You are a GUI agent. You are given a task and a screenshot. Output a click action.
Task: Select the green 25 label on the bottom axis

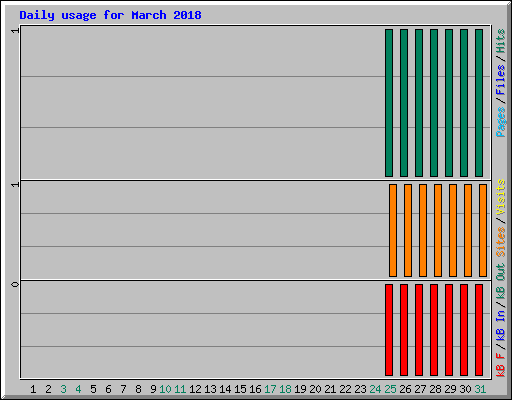(x=390, y=389)
